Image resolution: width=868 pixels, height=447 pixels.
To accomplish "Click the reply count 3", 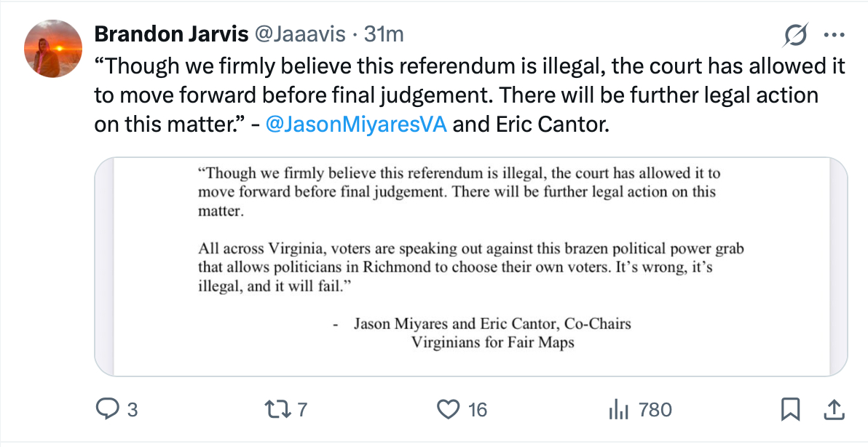I will (x=132, y=410).
